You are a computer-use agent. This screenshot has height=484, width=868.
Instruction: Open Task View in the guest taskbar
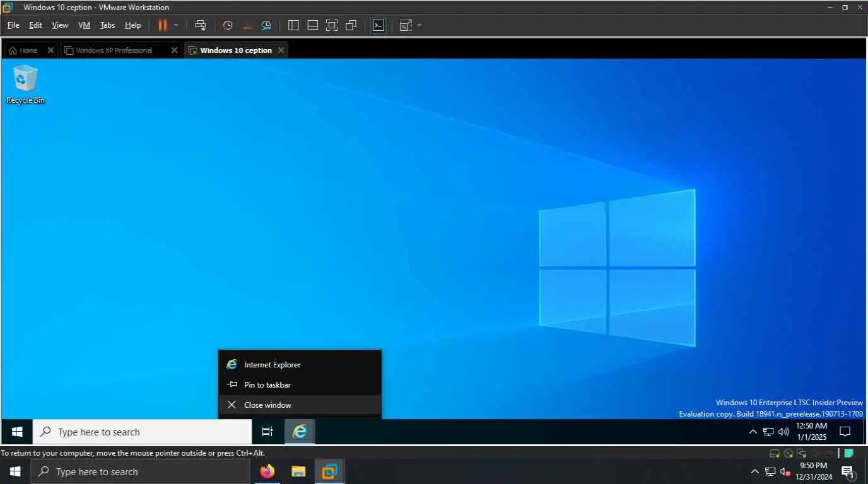267,432
